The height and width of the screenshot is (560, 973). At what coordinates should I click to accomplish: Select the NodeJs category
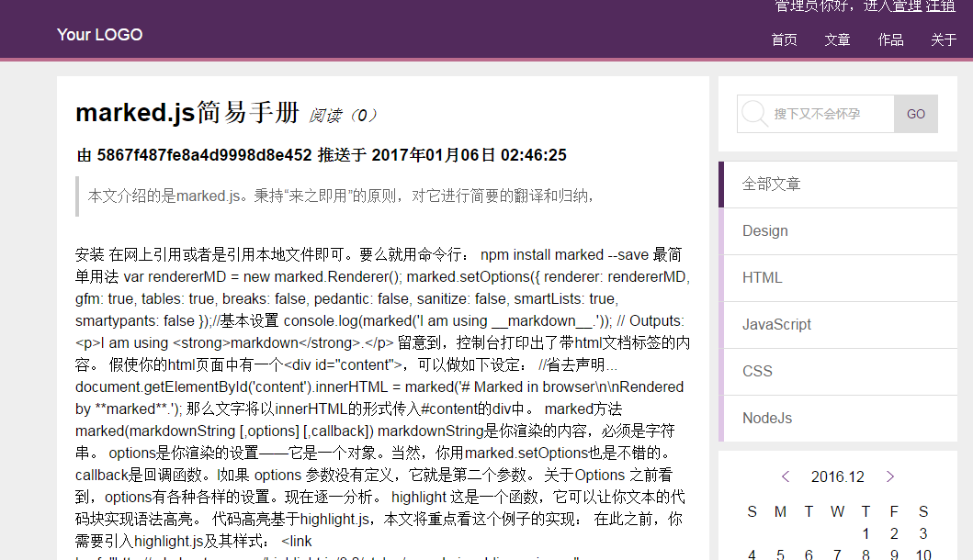point(767,418)
